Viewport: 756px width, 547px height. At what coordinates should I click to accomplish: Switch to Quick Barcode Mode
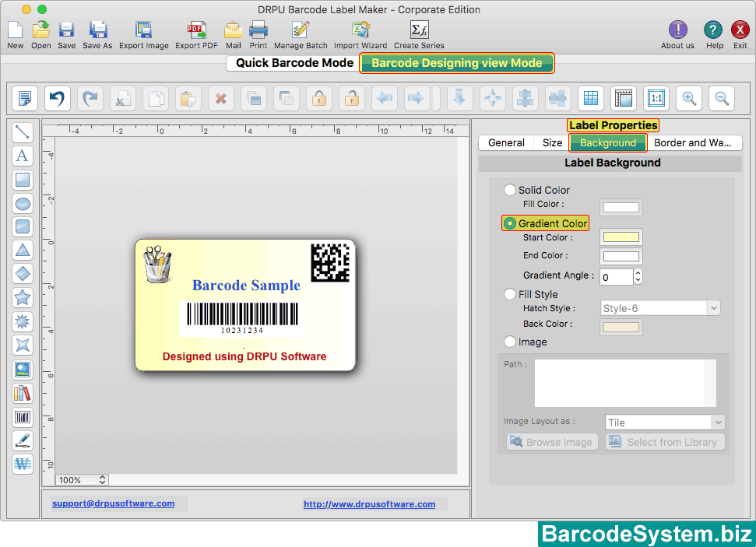pyautogui.click(x=294, y=63)
